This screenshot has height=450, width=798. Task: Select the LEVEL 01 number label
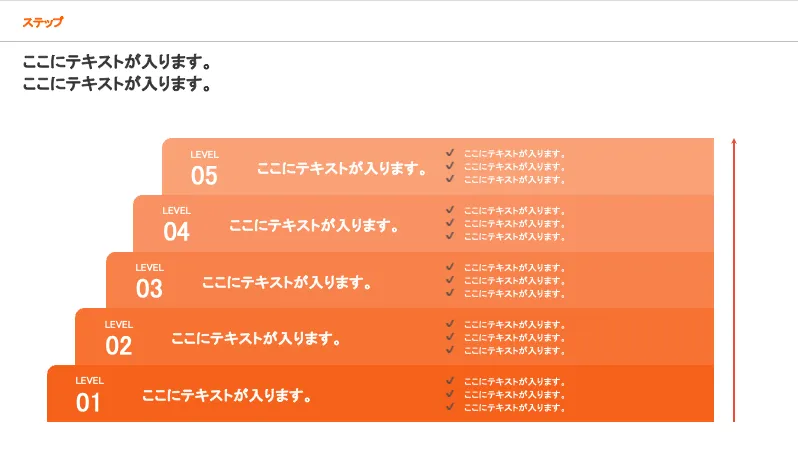coord(89,403)
